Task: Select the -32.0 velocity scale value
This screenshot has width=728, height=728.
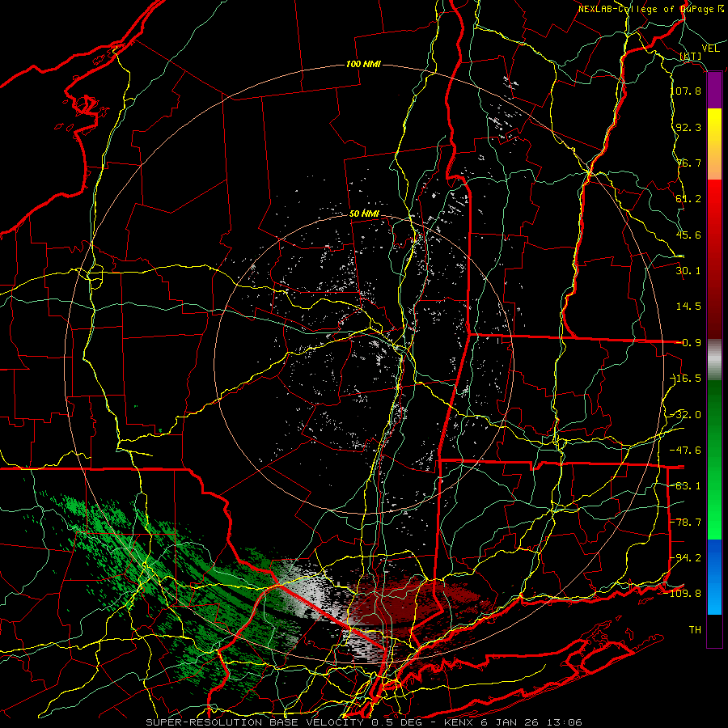Action: pyautogui.click(x=686, y=415)
